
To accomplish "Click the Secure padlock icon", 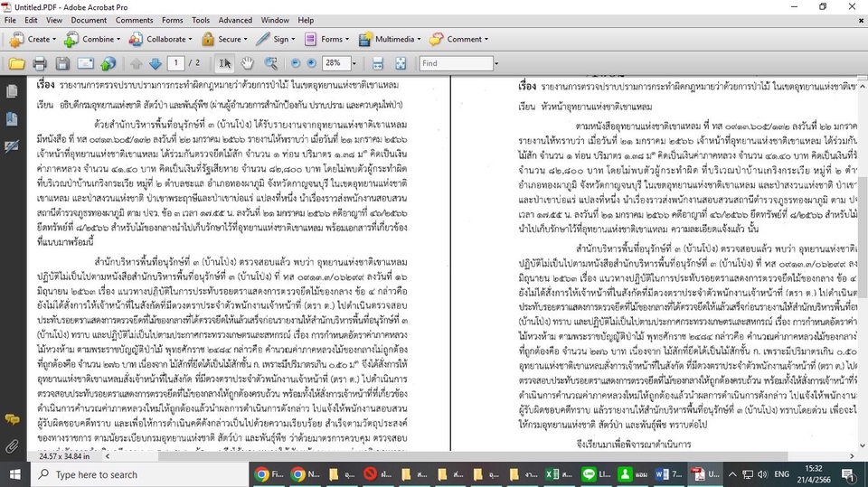I will (208, 39).
